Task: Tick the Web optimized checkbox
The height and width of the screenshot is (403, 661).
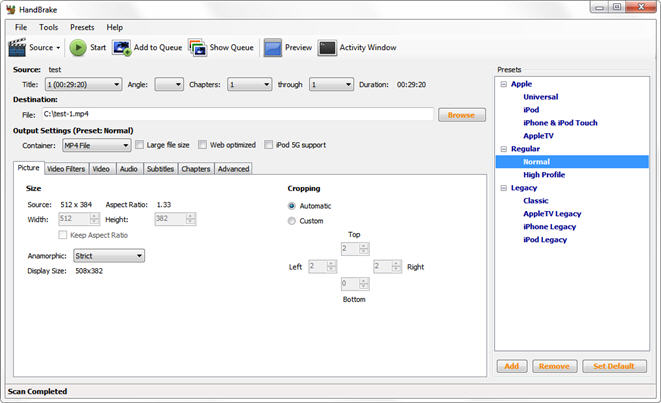Action: [x=203, y=145]
